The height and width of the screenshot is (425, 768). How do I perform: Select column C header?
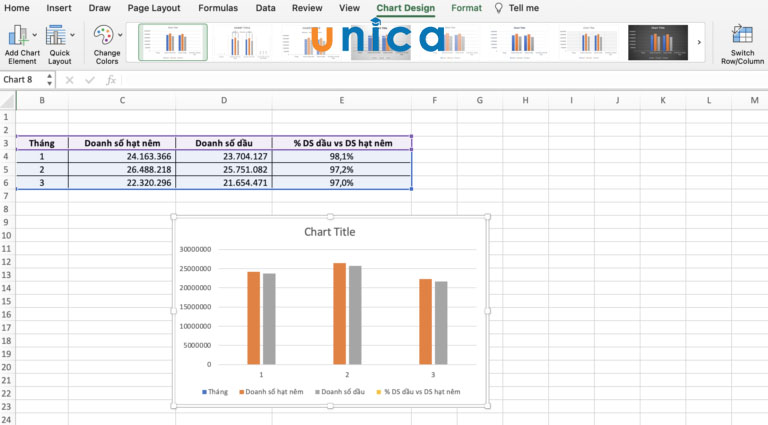pos(122,100)
